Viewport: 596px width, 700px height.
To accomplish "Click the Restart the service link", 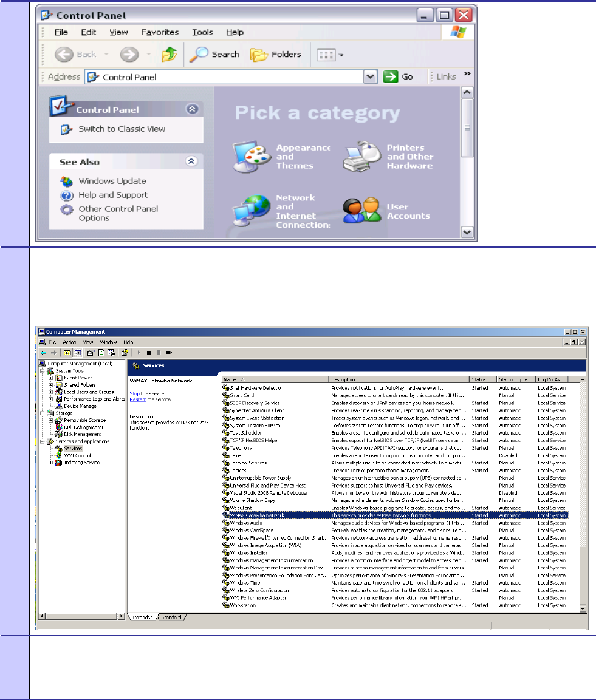I will (137, 399).
